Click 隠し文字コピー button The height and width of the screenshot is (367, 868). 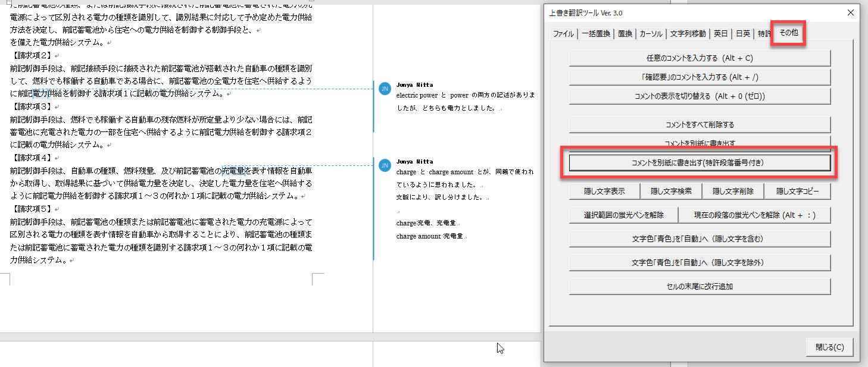click(x=797, y=192)
